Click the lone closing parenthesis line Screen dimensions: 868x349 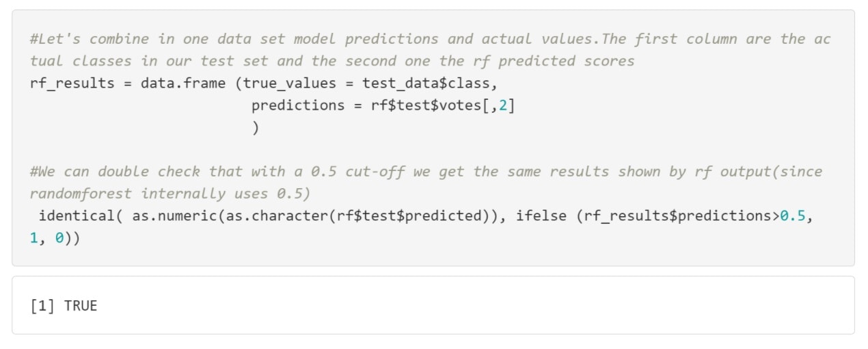256,127
